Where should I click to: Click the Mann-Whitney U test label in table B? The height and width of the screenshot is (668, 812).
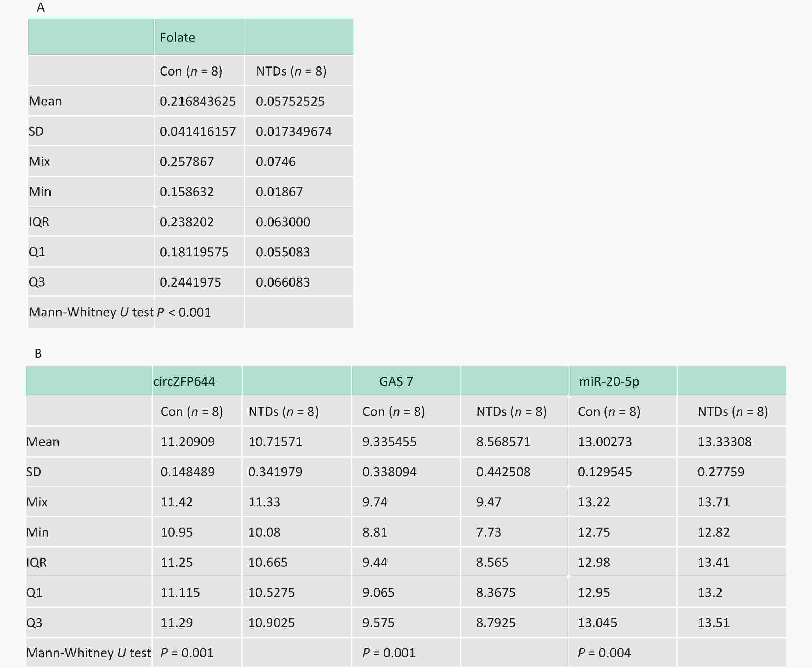pos(88,653)
